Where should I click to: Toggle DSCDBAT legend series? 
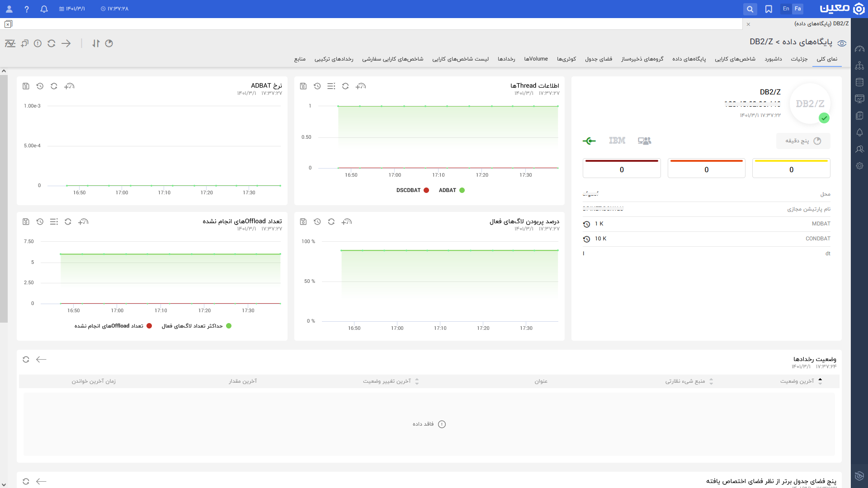pos(413,190)
